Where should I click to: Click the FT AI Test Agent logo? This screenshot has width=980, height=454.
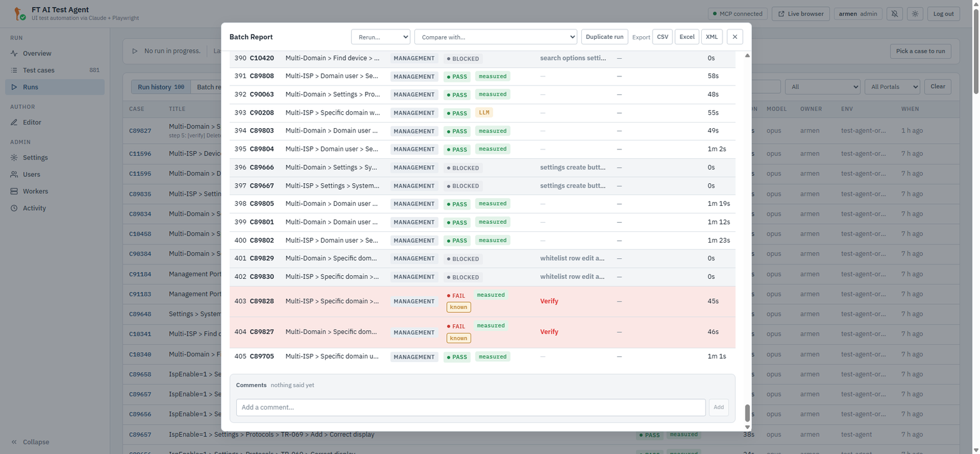(x=20, y=14)
